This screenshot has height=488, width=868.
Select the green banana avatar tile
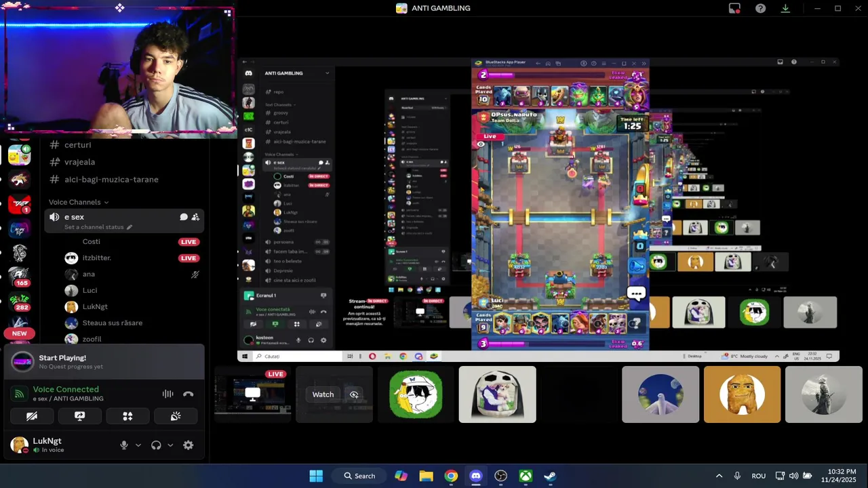[416, 394]
